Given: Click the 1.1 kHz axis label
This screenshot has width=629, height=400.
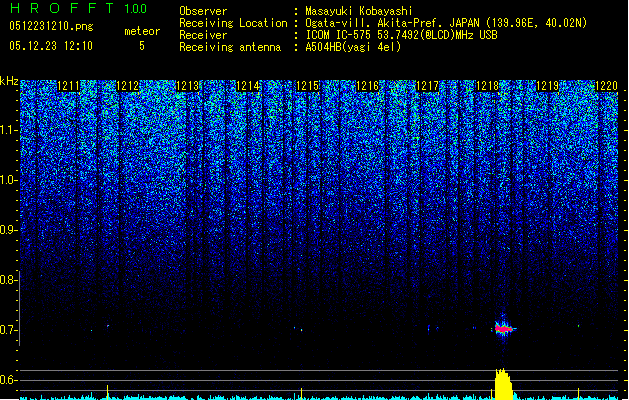Looking at the screenshot, I should (x=9, y=130).
